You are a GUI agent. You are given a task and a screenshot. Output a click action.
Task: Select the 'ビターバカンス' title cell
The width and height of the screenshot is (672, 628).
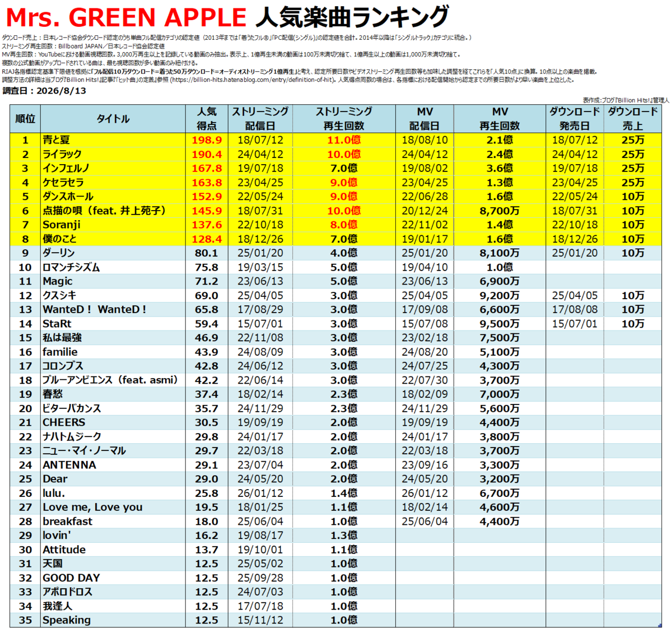[113, 408]
